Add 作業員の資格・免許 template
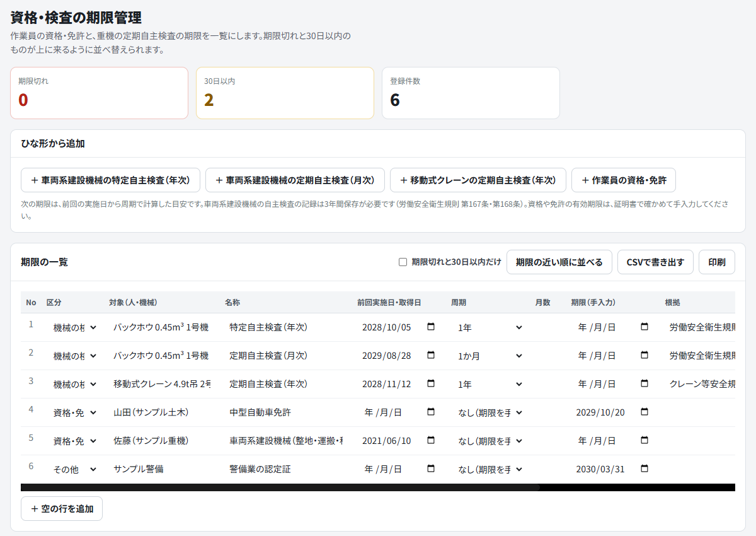This screenshot has width=756, height=536. pos(624,180)
